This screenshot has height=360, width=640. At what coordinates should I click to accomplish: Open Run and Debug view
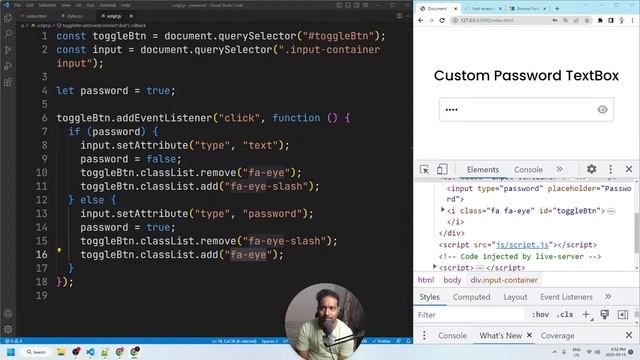(8, 66)
